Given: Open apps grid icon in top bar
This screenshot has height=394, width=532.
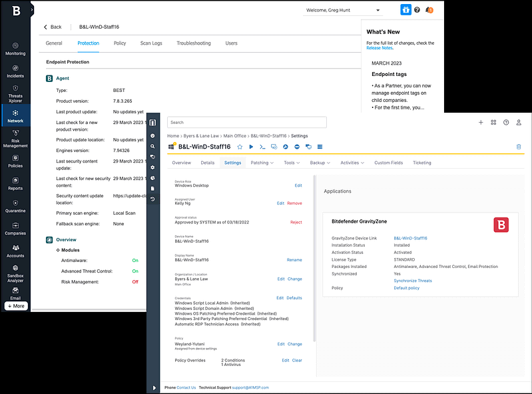Looking at the screenshot, I should point(493,122).
